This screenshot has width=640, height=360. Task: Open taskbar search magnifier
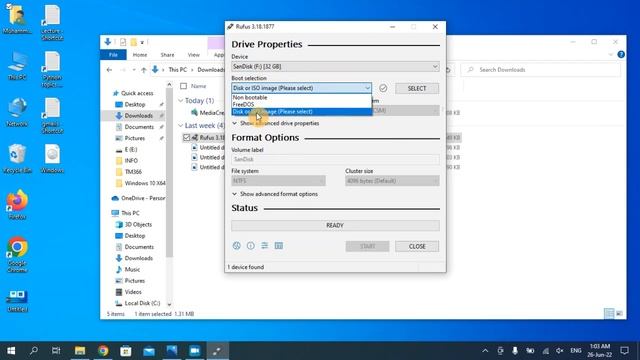(x=34, y=351)
